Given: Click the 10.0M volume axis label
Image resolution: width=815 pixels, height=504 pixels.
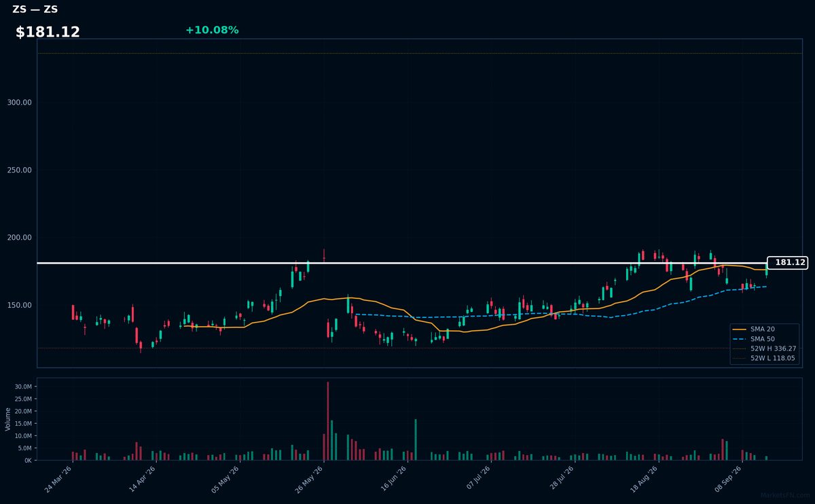Looking at the screenshot, I should tap(23, 435).
